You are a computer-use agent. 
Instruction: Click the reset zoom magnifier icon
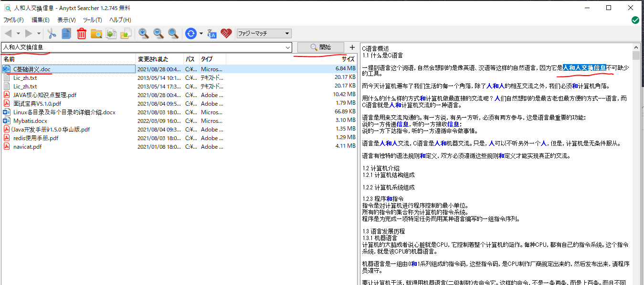click(x=173, y=33)
